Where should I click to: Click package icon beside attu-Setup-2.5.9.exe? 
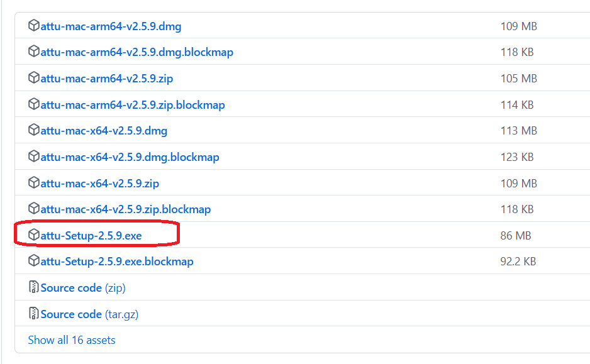click(34, 235)
